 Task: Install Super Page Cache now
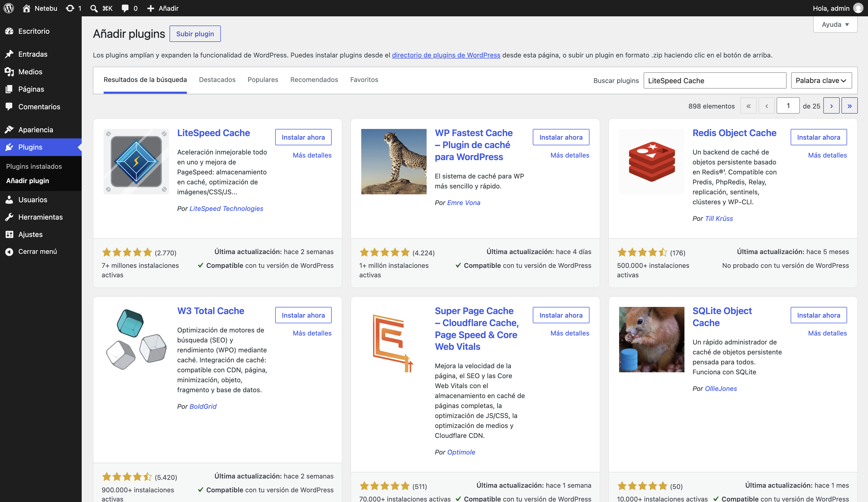click(x=561, y=315)
